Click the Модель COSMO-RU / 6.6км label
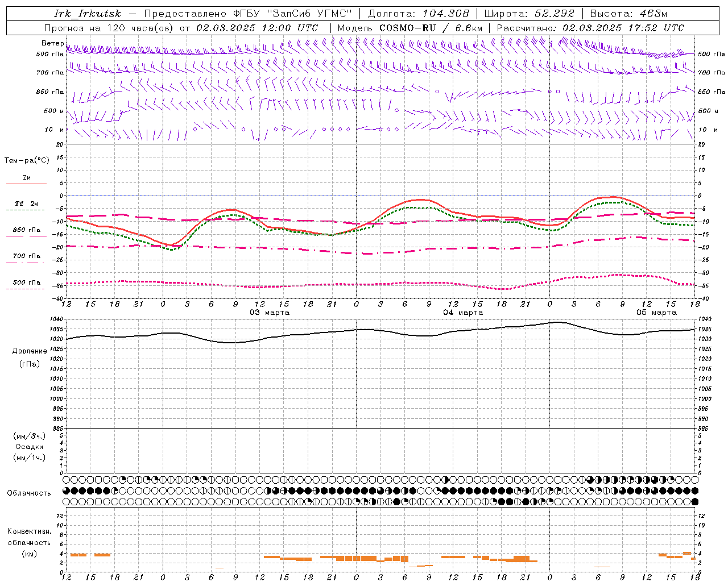Image resolution: width=728 pixels, height=582 pixels. 409,28
